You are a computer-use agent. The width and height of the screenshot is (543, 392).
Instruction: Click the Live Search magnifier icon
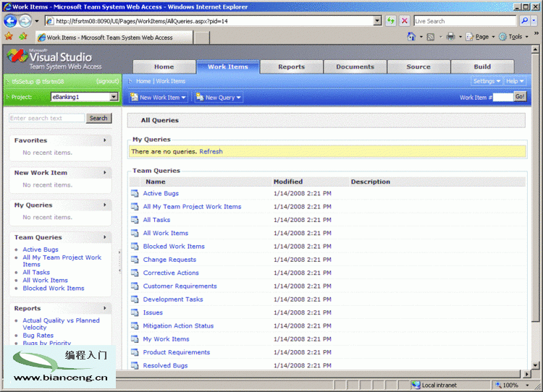click(525, 21)
